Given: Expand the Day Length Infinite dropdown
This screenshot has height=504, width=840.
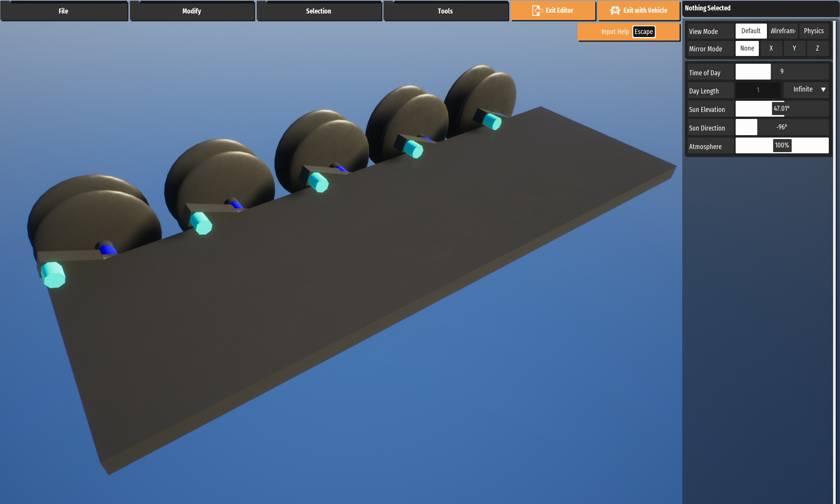Looking at the screenshot, I should coord(806,90).
